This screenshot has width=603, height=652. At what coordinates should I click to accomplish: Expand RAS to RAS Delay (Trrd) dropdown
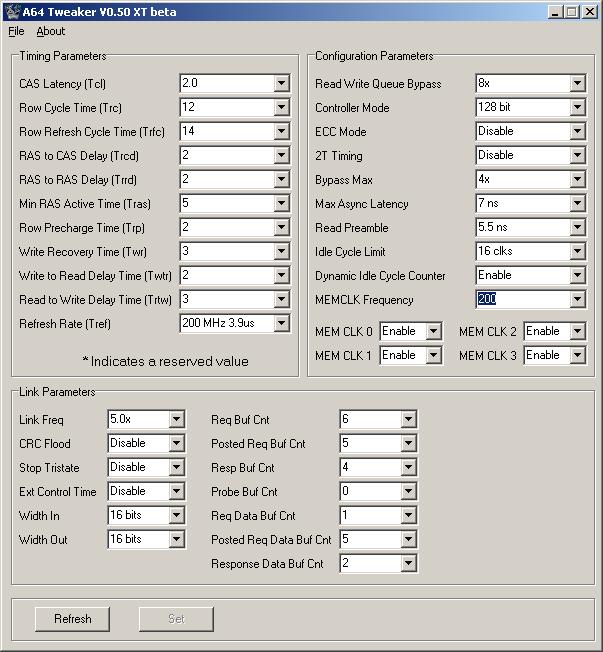[282, 180]
